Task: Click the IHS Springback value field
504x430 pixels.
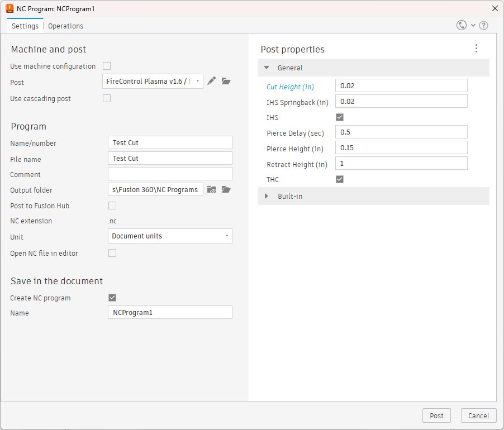Action: pyautogui.click(x=401, y=102)
